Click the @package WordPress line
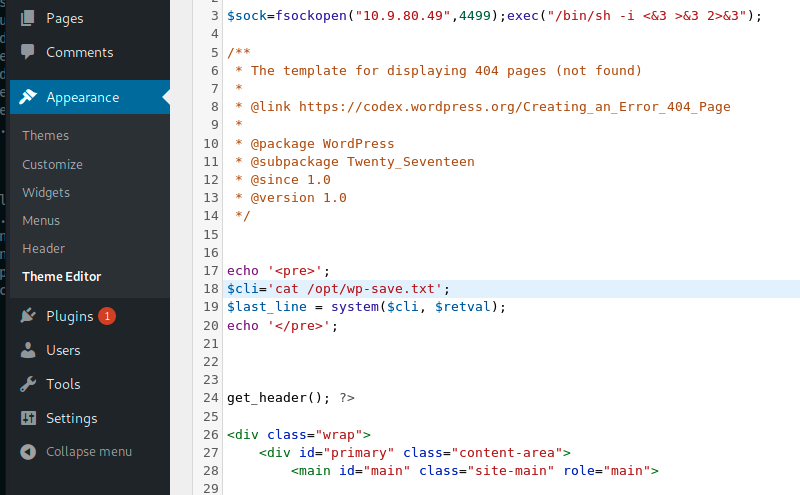The width and height of the screenshot is (800, 495). pyautogui.click(x=314, y=143)
